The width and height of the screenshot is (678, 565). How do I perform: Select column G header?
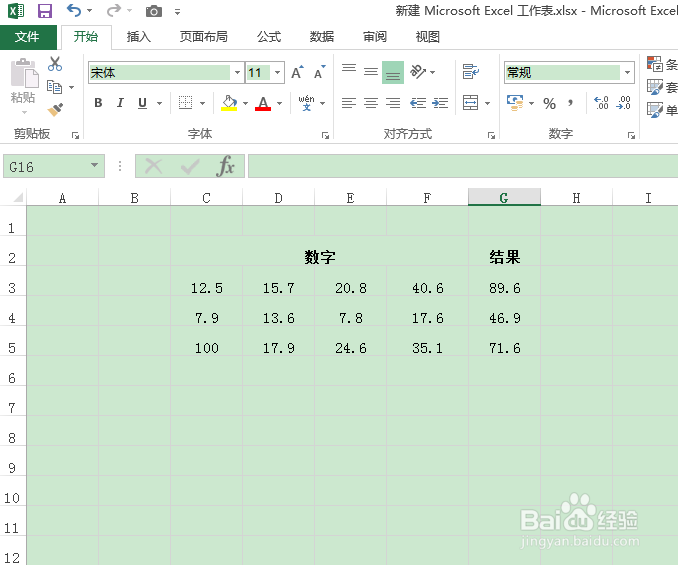tap(504, 198)
